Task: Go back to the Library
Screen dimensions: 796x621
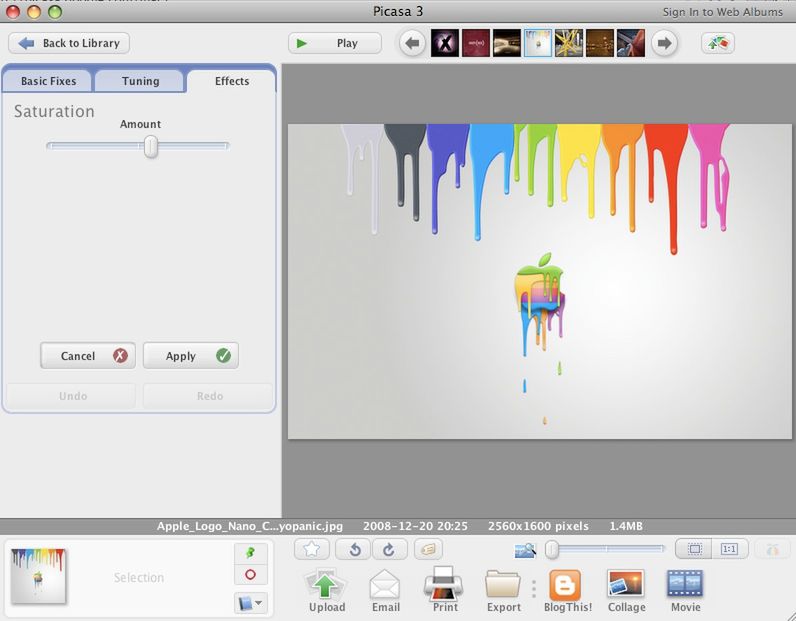Action: click(69, 43)
